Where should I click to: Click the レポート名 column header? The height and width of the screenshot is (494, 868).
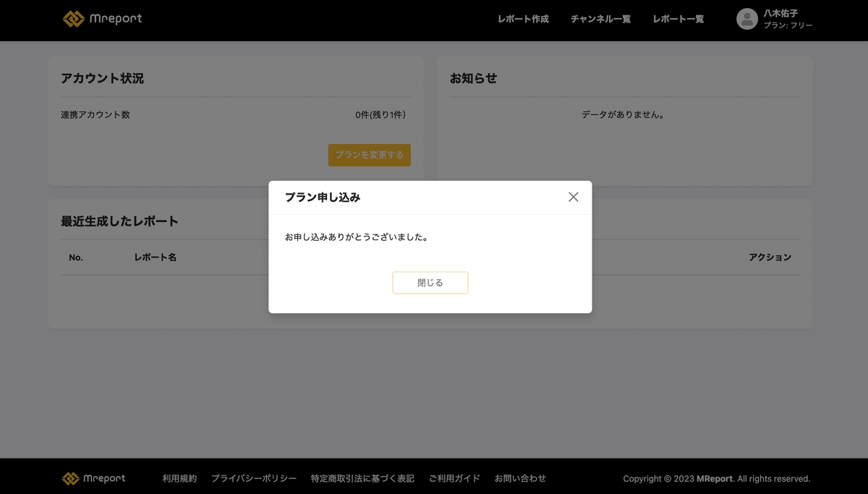[x=156, y=257]
